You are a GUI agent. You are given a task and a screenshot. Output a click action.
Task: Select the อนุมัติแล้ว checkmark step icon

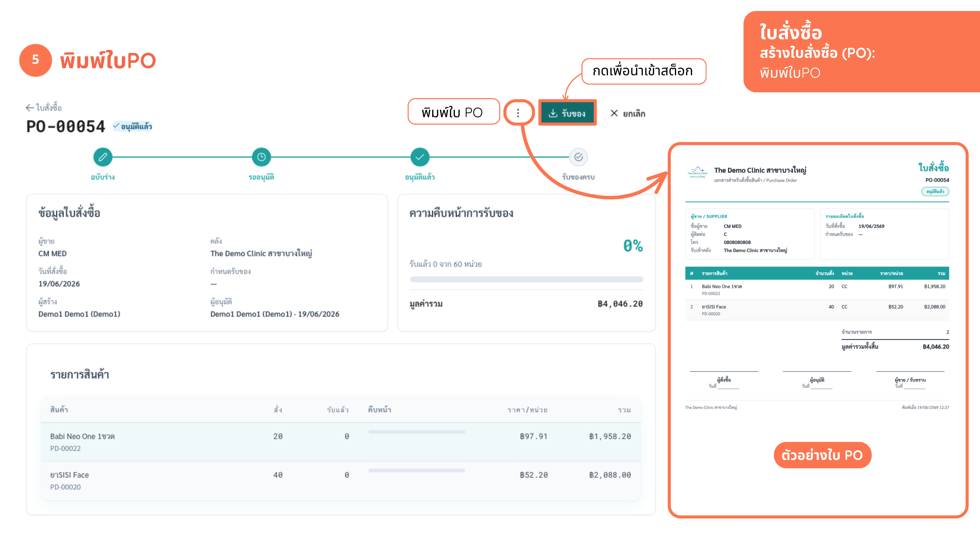[x=420, y=157]
